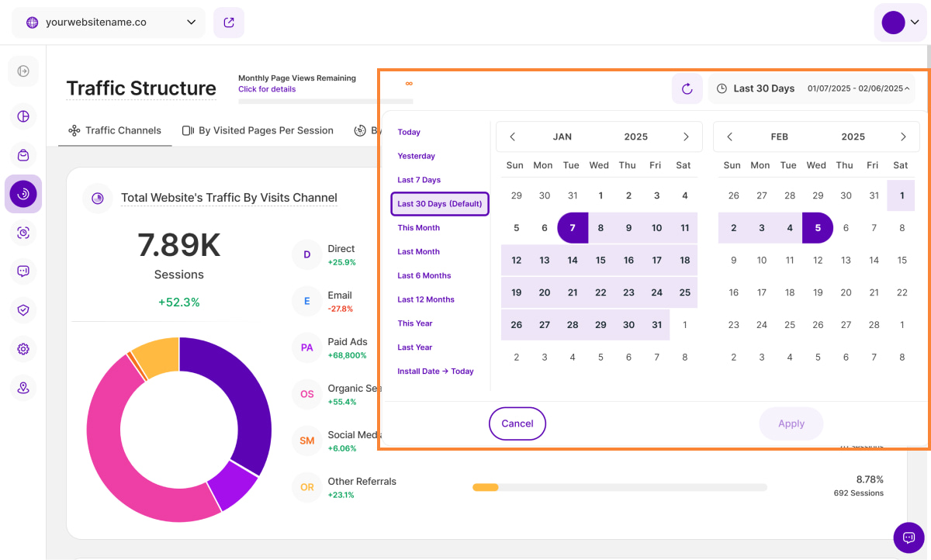Collapse the Last 30 Days date range picker
Viewport: 931px width, 560px height.
point(812,88)
